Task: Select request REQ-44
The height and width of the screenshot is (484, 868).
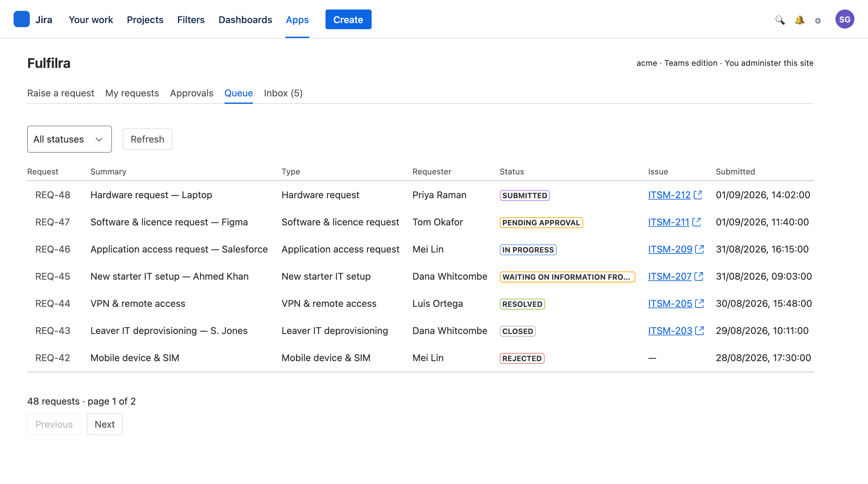Action: 53,303
